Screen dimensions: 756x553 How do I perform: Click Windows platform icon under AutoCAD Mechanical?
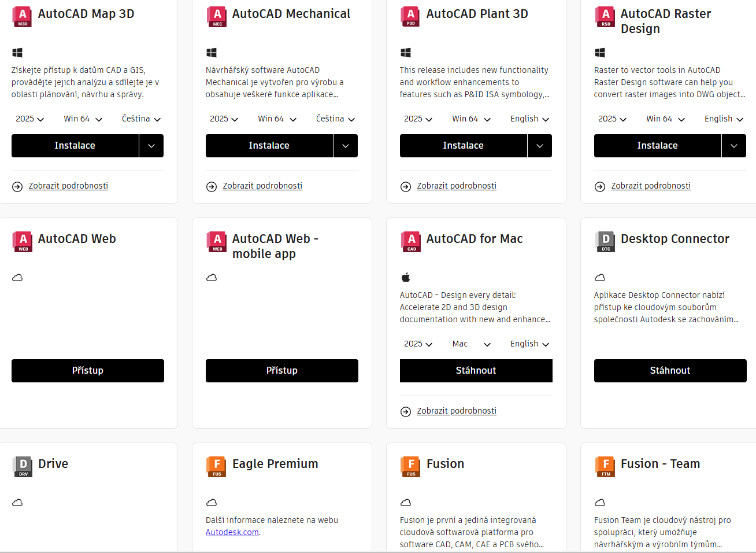tap(212, 53)
